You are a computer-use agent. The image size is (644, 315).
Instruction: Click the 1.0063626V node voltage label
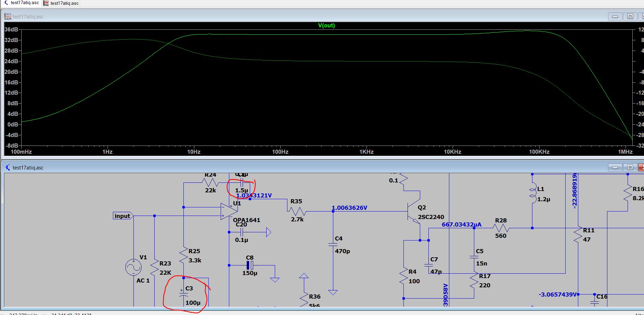[349, 208]
